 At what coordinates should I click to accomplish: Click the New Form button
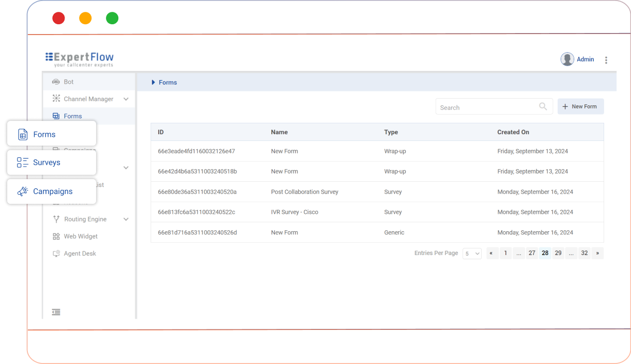coord(580,106)
